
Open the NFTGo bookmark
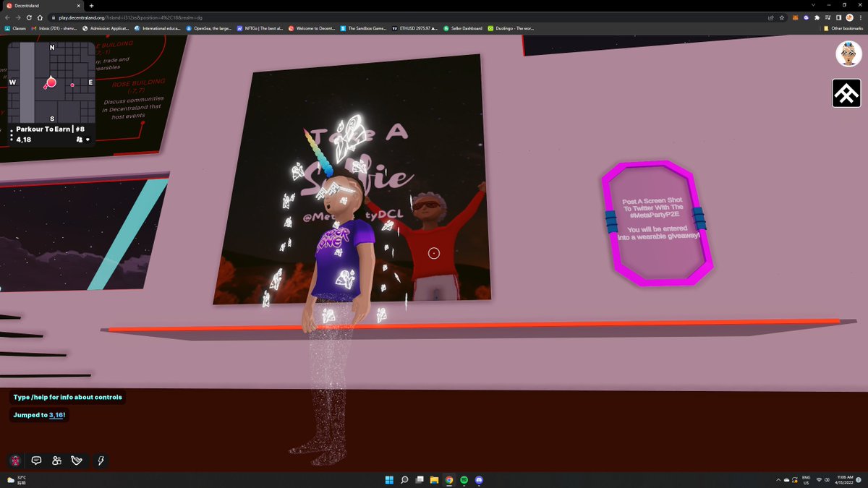click(260, 28)
